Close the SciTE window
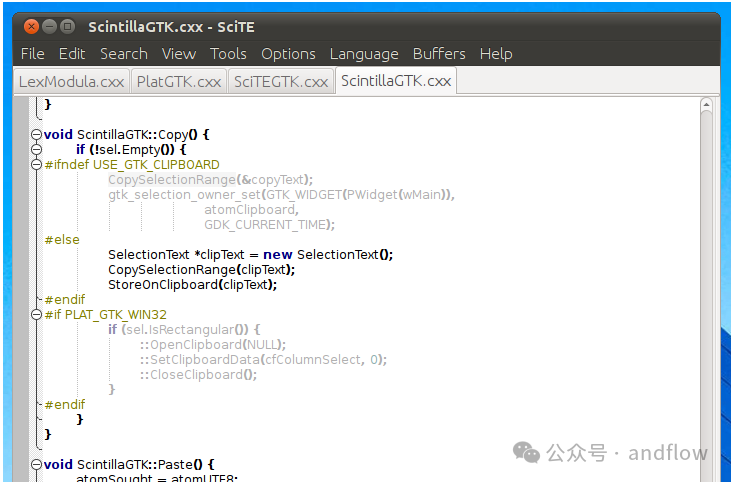Image resolution: width=731 pixels, height=482 pixels. (x=31, y=27)
